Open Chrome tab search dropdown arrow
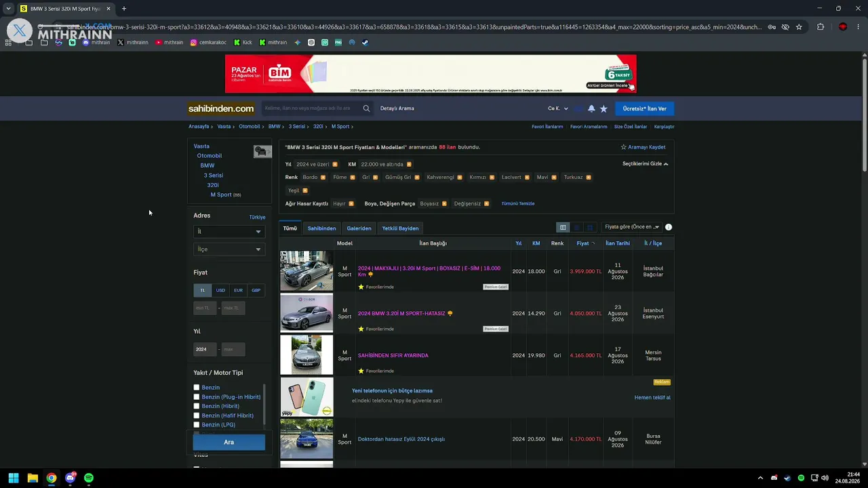 [x=8, y=9]
